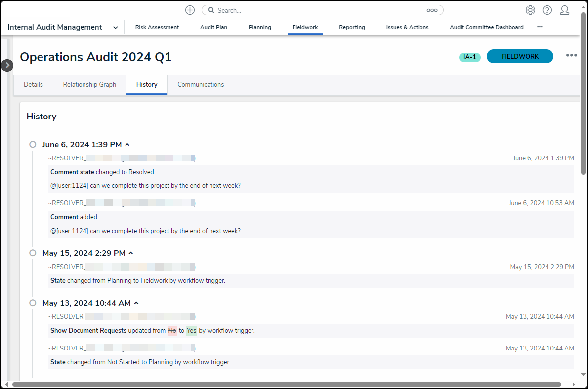Click the FIELDWORK state button
Viewport: 588px width, 389px height.
[520, 57]
